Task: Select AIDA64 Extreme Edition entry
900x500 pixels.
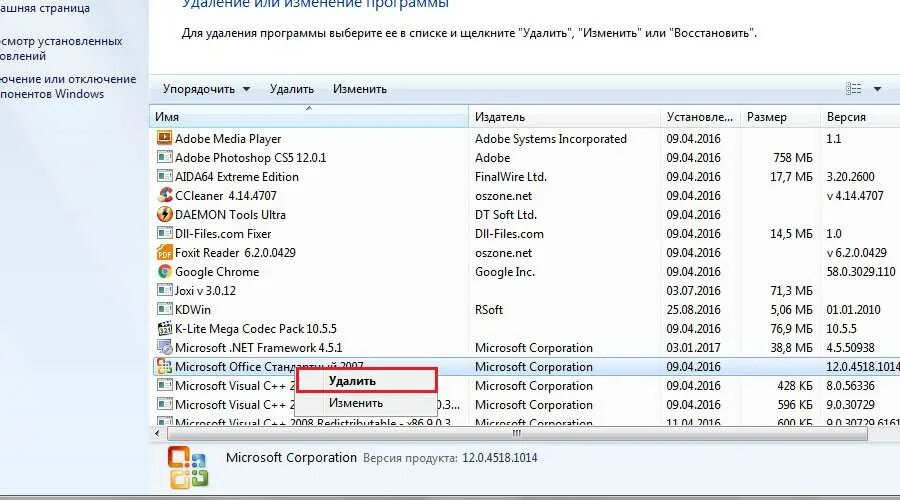Action: tap(236, 176)
